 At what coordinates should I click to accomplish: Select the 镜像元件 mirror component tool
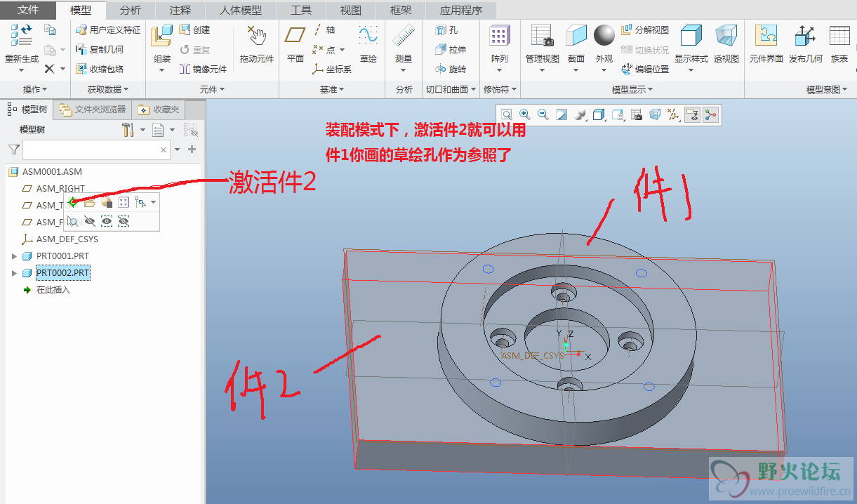(x=203, y=69)
